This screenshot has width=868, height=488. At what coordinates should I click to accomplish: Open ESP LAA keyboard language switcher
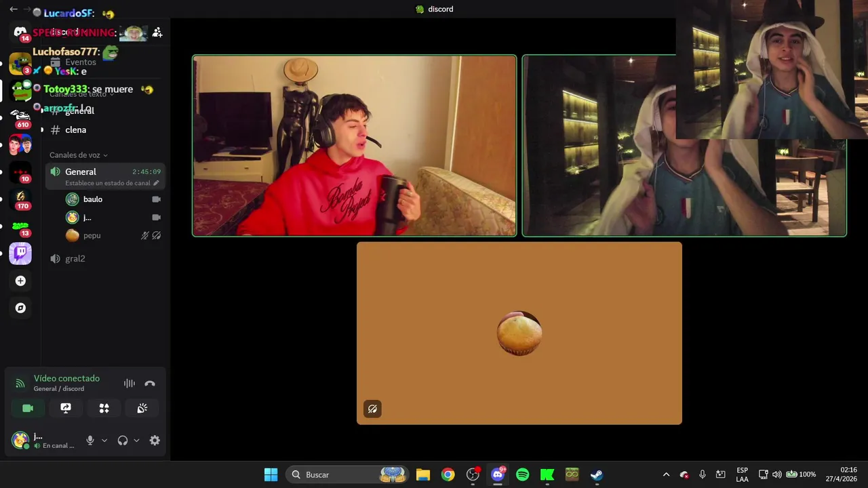tap(743, 474)
